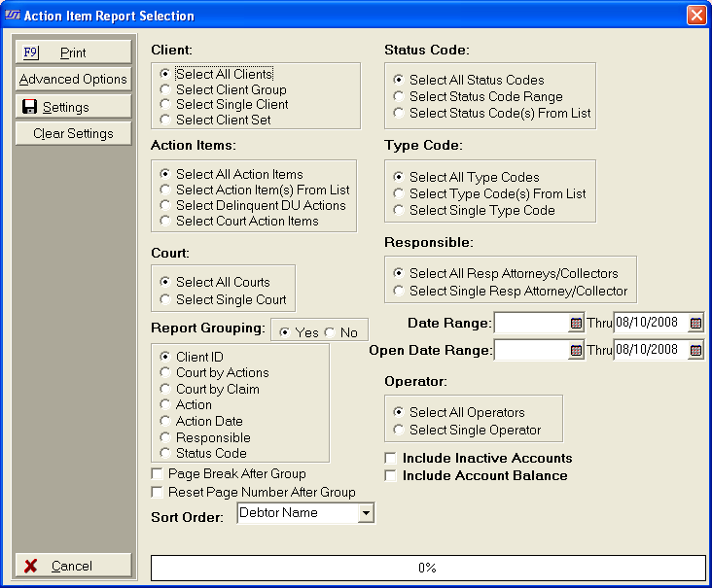Open calendar for Open Date Range Thru date
Viewport: 712px width, 588px height.
[695, 350]
